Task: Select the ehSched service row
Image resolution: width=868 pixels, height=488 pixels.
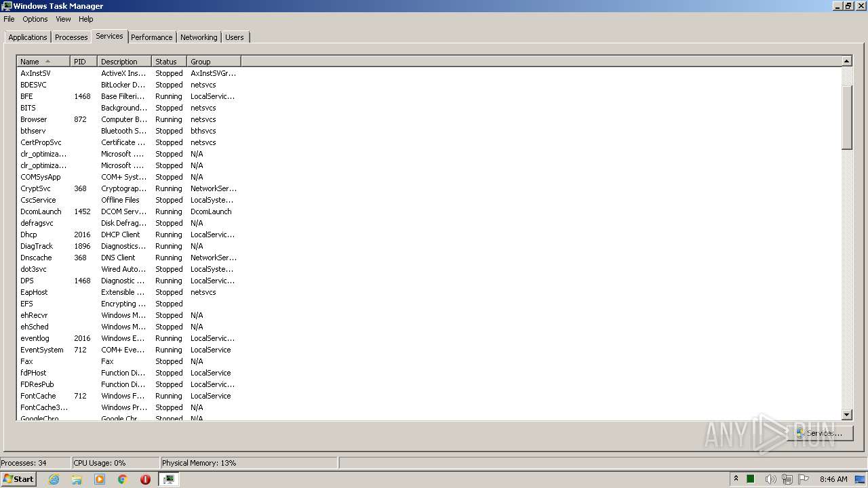Action: (129, 327)
